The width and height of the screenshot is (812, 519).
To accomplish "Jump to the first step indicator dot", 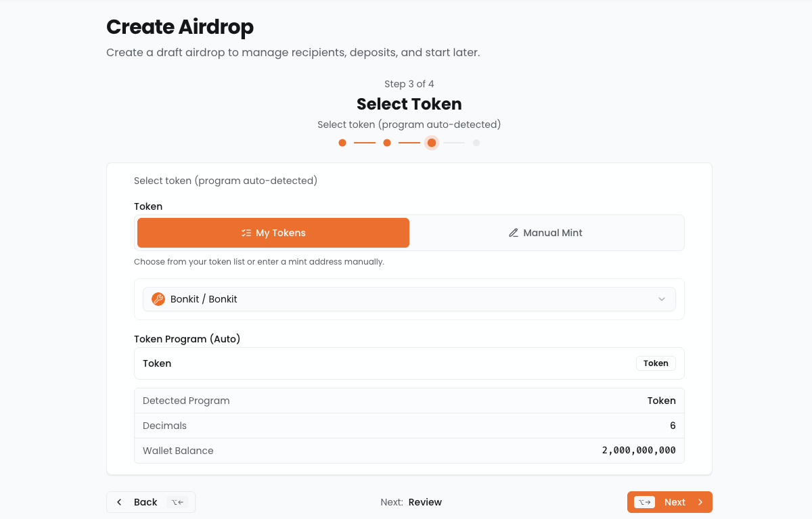I will pyautogui.click(x=342, y=143).
